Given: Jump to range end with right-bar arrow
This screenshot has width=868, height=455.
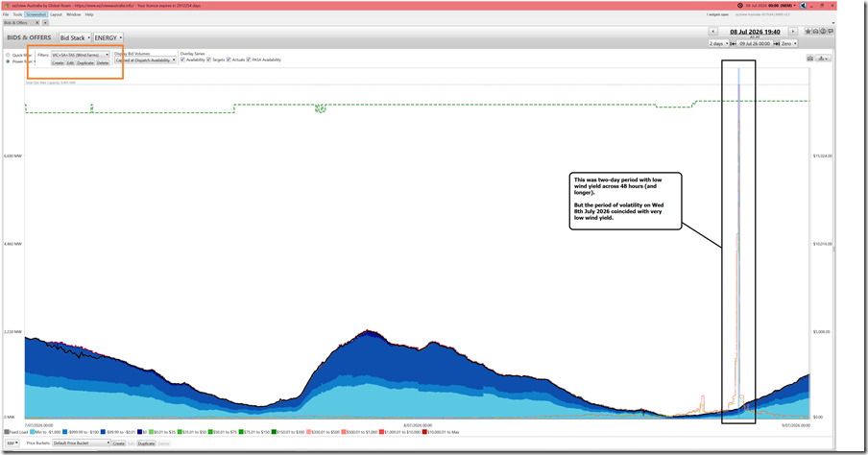Looking at the screenshot, I should 777,43.
